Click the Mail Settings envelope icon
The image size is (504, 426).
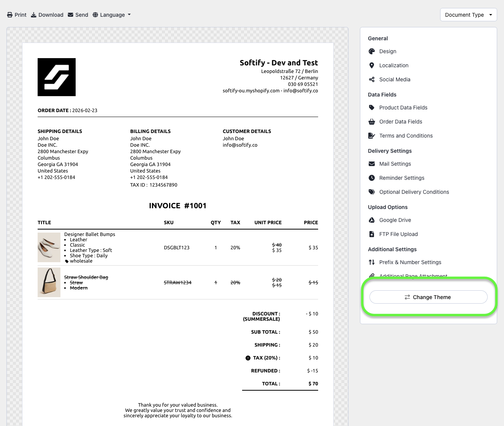[x=372, y=164]
